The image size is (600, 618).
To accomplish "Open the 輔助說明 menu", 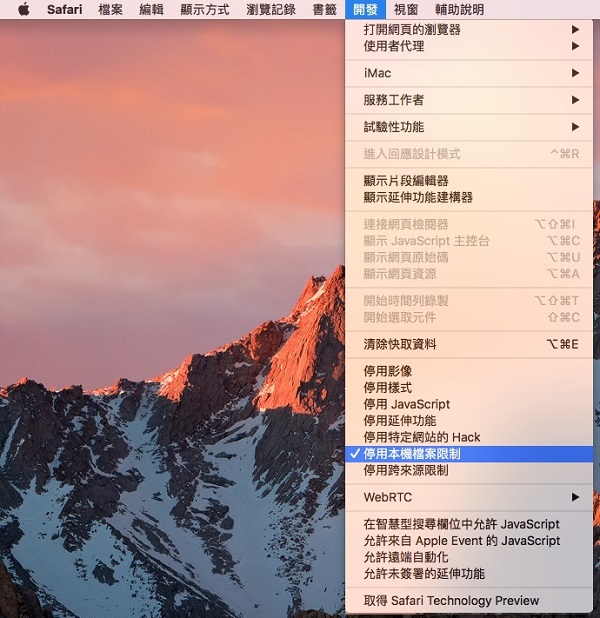I will pyautogui.click(x=460, y=9).
